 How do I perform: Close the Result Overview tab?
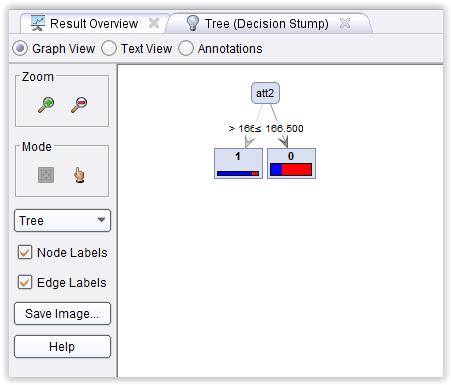(x=154, y=23)
